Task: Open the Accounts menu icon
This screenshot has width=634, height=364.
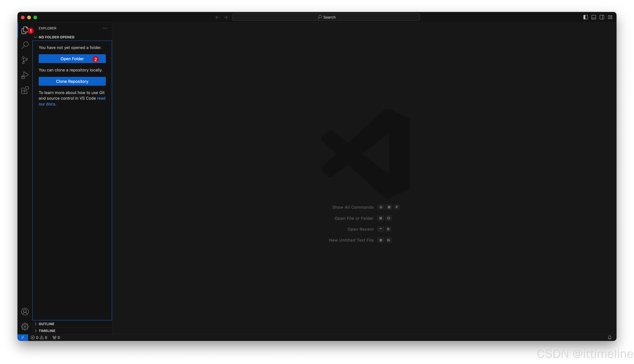Action: coord(25,311)
